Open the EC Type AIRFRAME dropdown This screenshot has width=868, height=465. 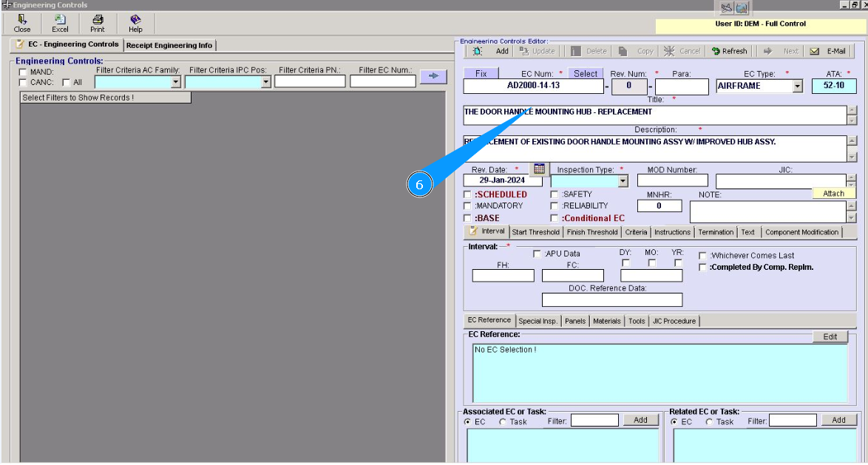tap(797, 86)
